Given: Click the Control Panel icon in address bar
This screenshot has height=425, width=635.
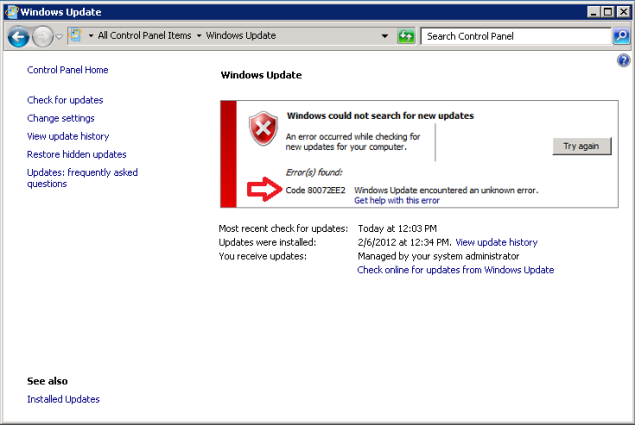Looking at the screenshot, I should point(75,35).
